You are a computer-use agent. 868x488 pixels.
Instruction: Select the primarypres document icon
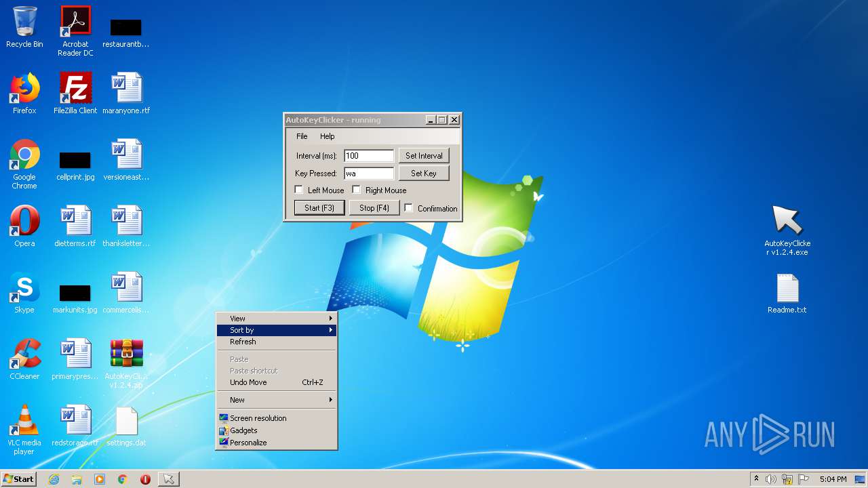coord(75,359)
